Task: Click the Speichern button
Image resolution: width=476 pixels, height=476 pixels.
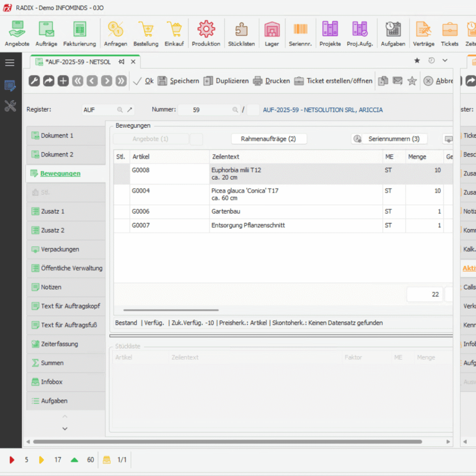Action: [x=178, y=81]
